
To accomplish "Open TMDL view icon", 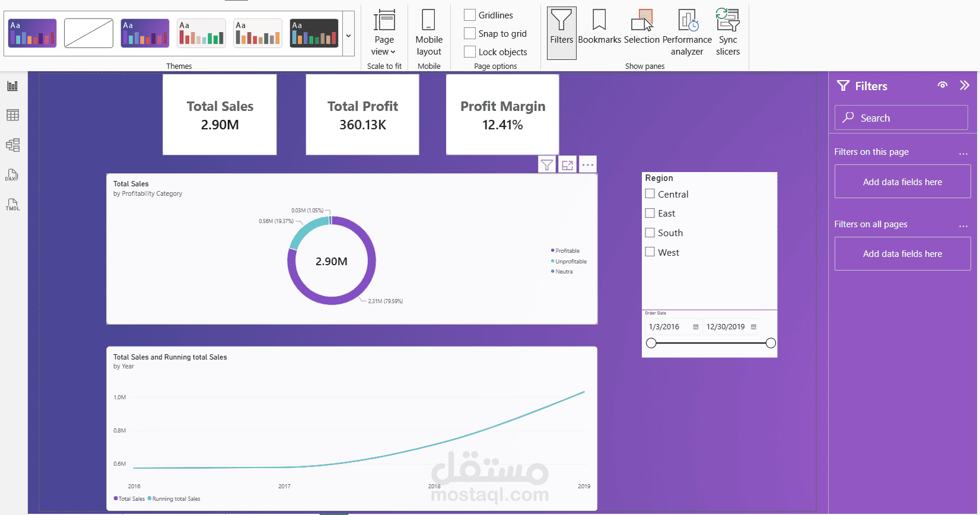I will point(12,205).
